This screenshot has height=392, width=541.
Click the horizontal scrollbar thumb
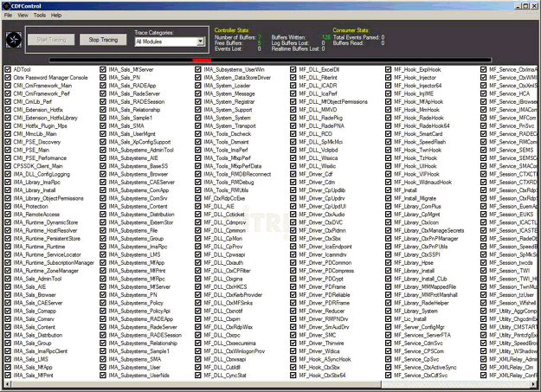tap(196, 384)
